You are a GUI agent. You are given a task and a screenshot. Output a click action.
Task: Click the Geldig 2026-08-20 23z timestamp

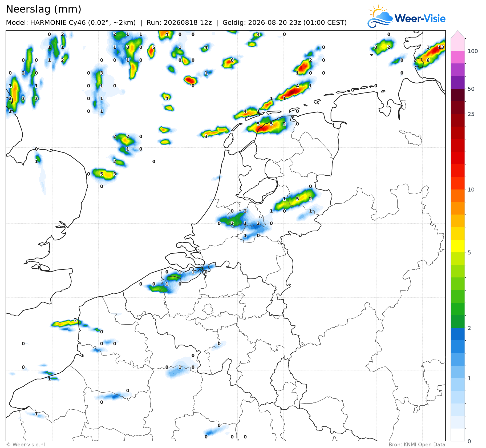pos(285,23)
